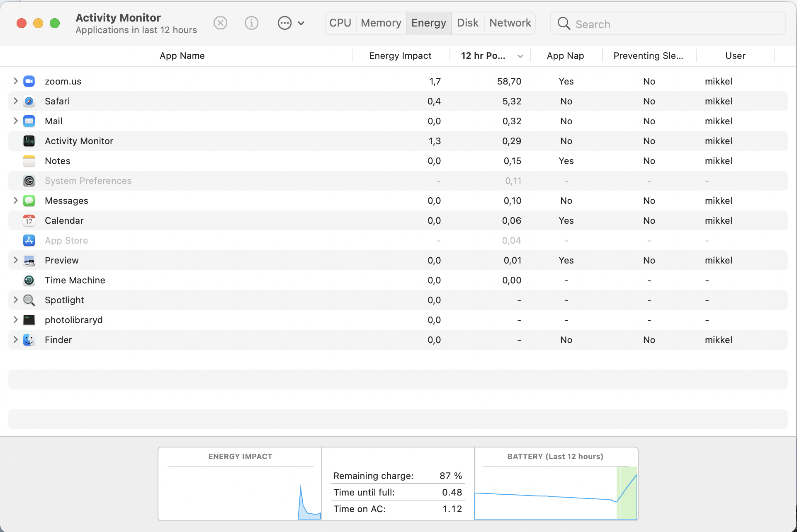Click the Calendar icon in list

[x=29, y=220]
